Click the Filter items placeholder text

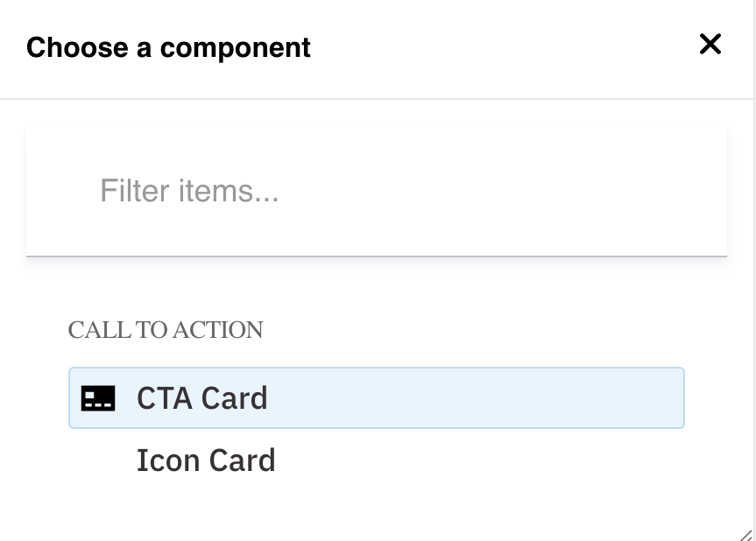pyautogui.click(x=189, y=191)
